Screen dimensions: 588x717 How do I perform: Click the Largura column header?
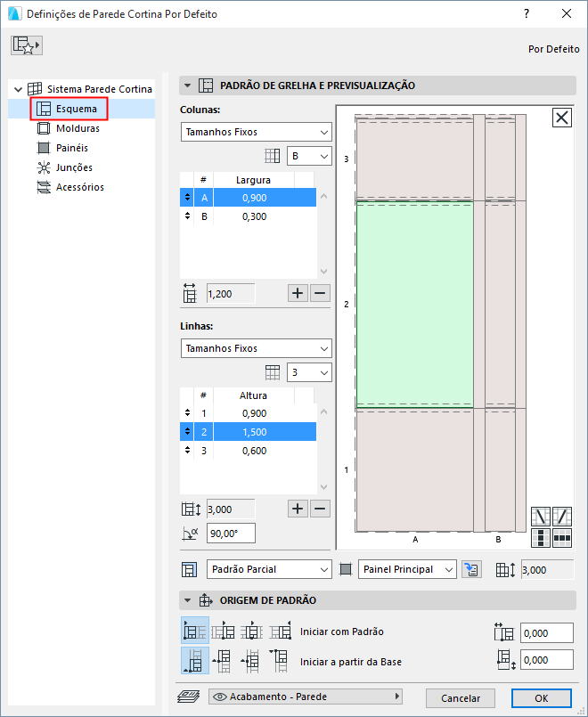[253, 180]
